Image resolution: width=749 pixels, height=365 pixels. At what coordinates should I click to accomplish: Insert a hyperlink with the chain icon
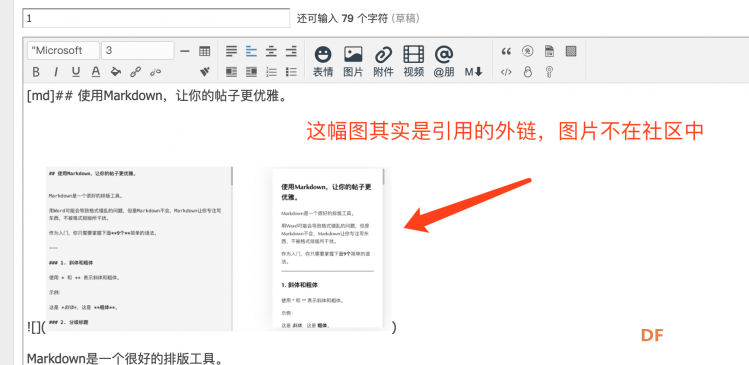click(x=136, y=72)
